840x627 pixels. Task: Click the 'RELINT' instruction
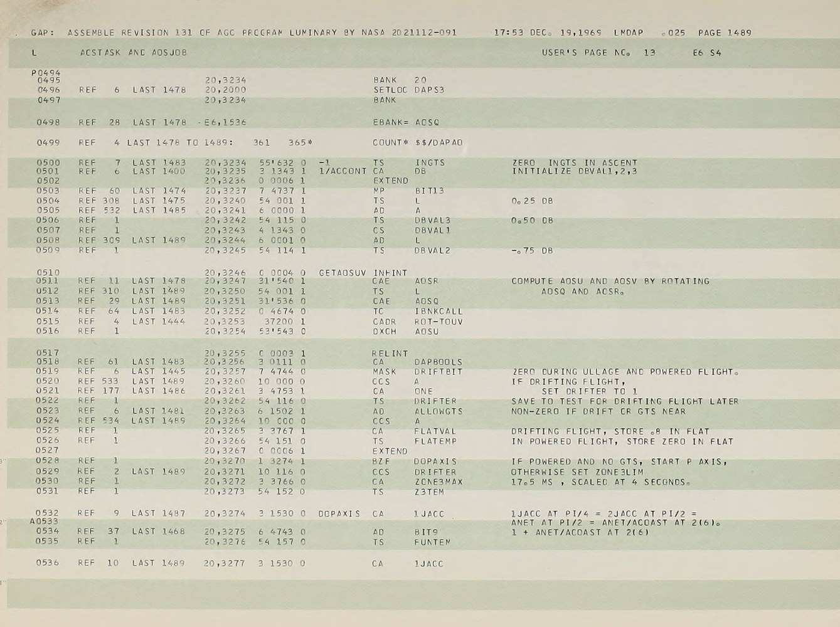[x=390, y=354]
